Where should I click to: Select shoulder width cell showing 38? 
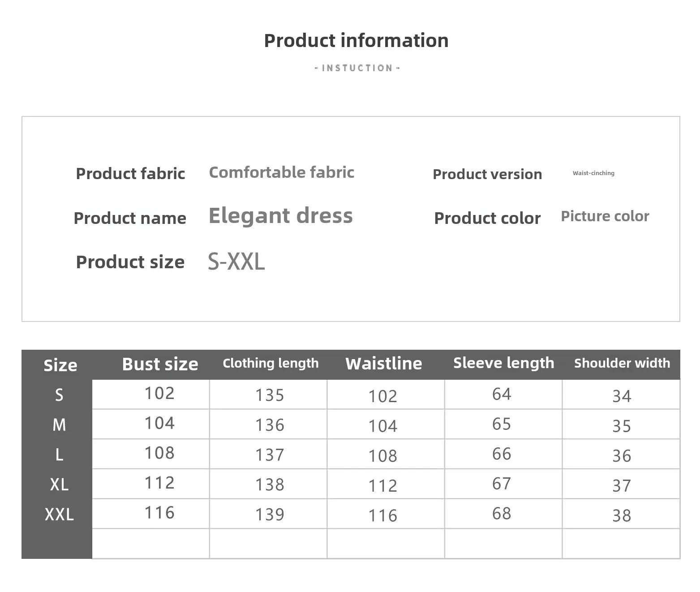622,515
